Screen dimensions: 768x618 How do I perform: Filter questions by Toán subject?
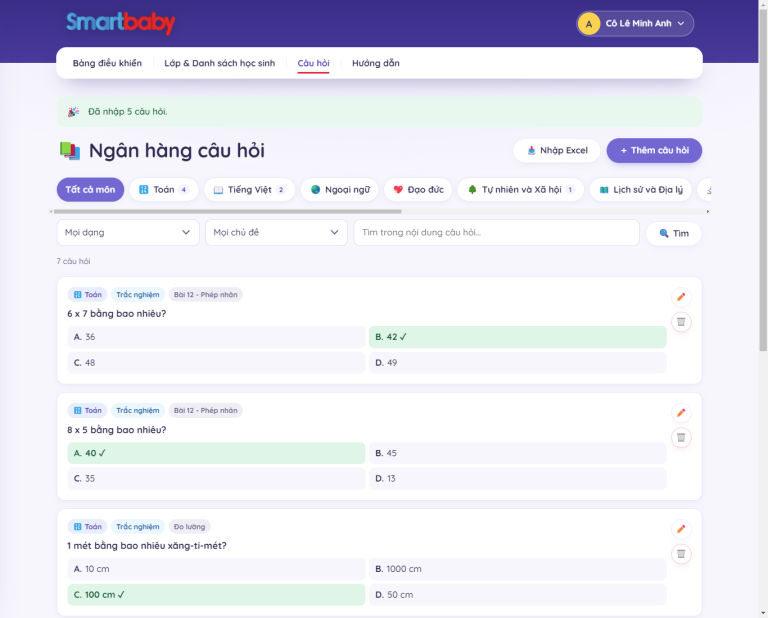tap(164, 190)
